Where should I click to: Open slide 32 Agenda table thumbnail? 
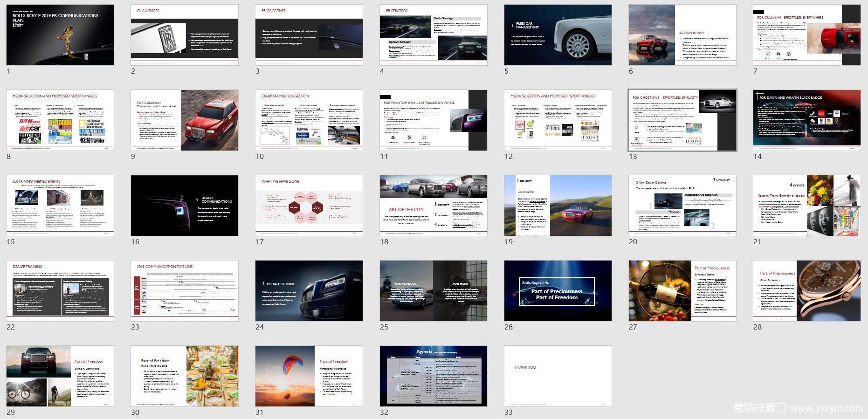point(434,376)
